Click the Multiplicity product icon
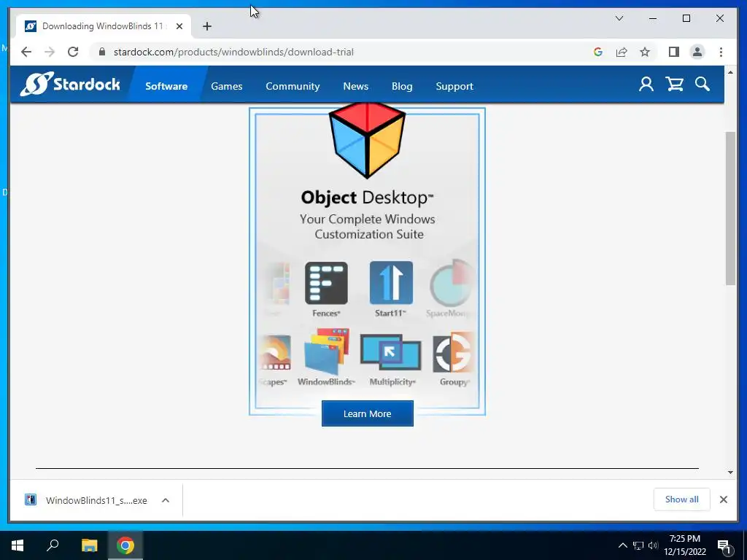The image size is (747, 560). (391, 352)
